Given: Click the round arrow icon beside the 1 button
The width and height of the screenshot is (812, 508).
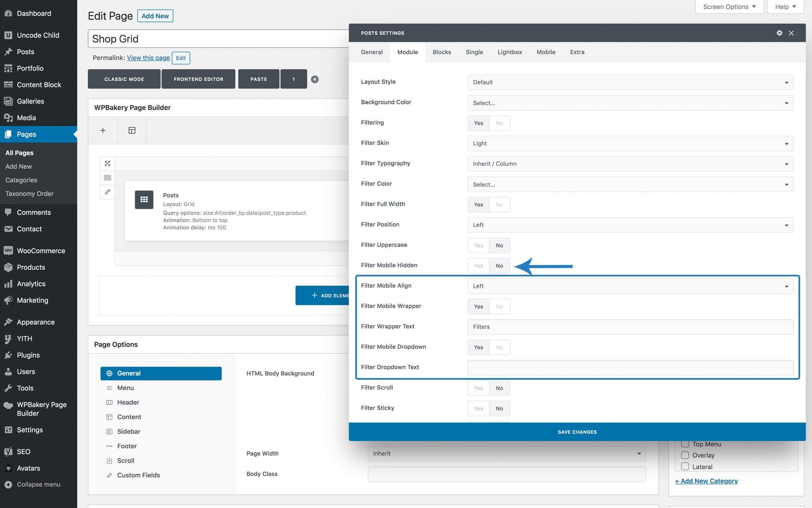Looking at the screenshot, I should 315,79.
